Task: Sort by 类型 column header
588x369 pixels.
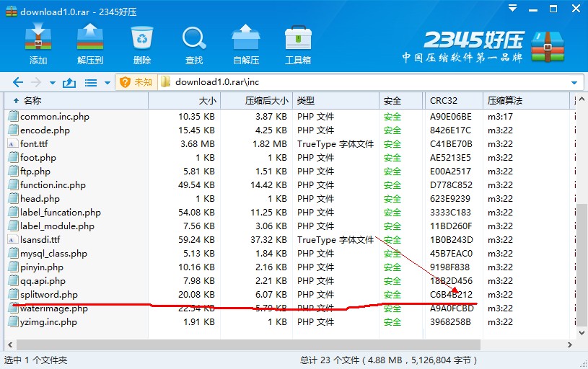Action: (x=335, y=100)
